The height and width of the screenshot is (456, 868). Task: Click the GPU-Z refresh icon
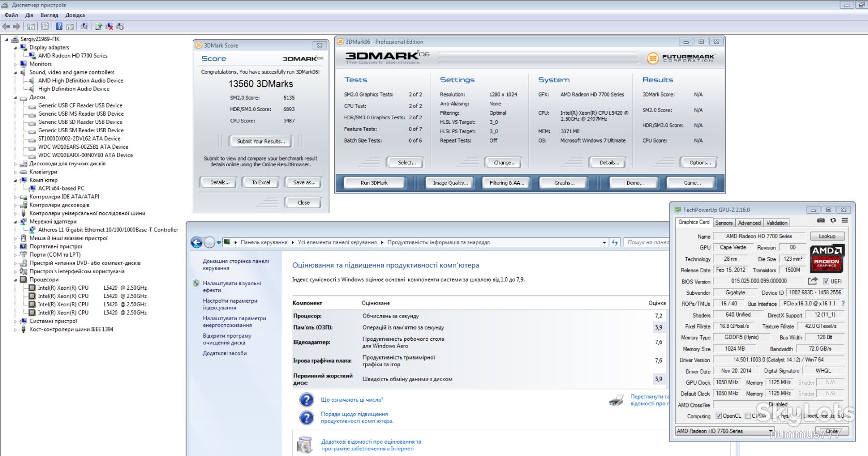[833, 221]
